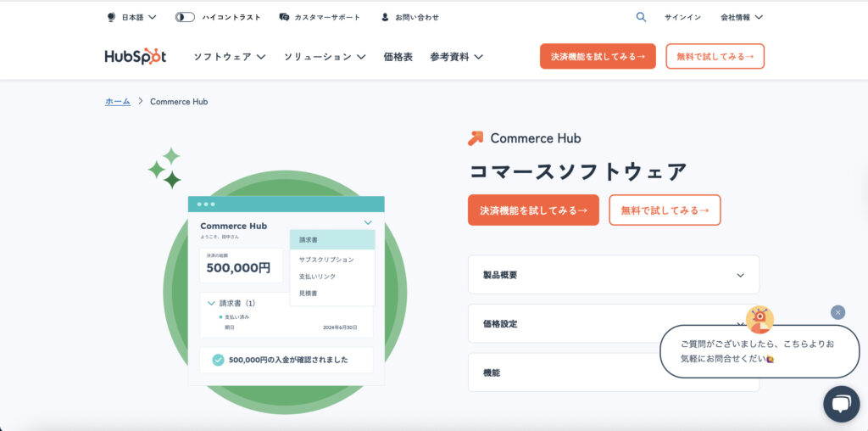This screenshot has height=431, width=868.
Task: Open the 参考資料 menu
Action: 456,57
